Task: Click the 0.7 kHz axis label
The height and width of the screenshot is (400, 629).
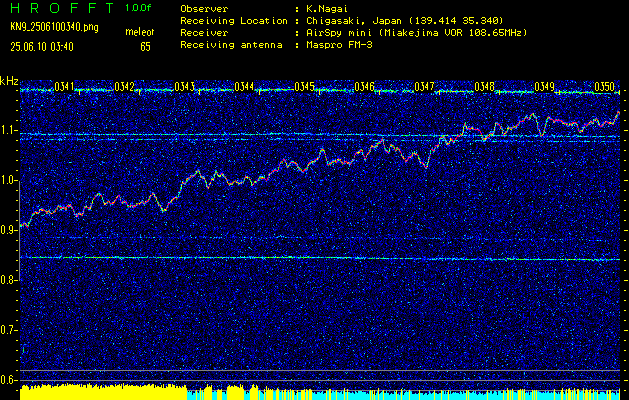Action: pos(9,330)
